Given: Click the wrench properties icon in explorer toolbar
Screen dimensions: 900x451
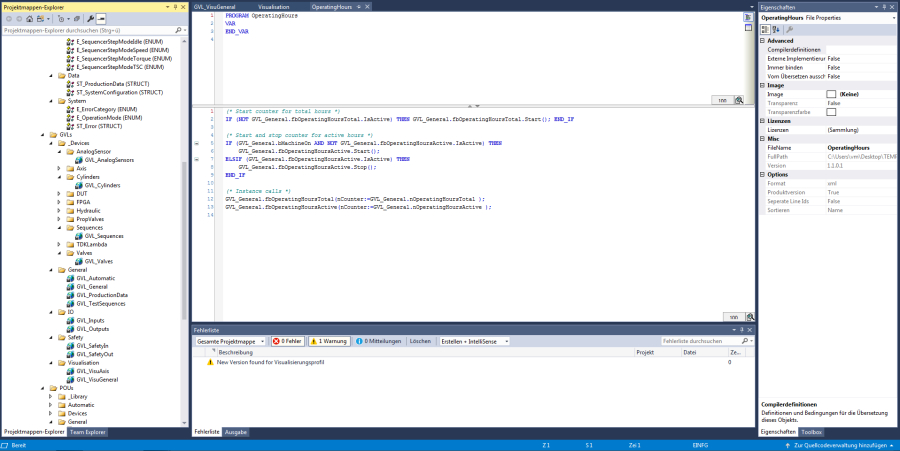Looking at the screenshot, I should click(x=90, y=18).
